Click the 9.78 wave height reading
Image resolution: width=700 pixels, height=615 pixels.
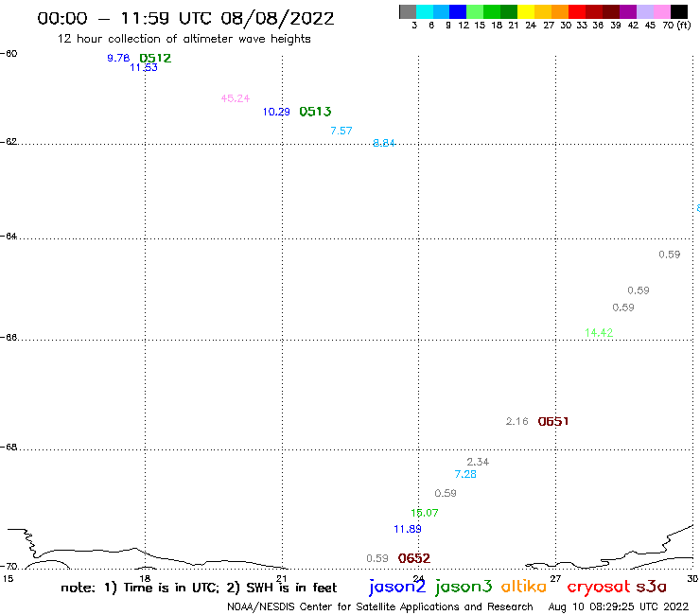(x=118, y=58)
